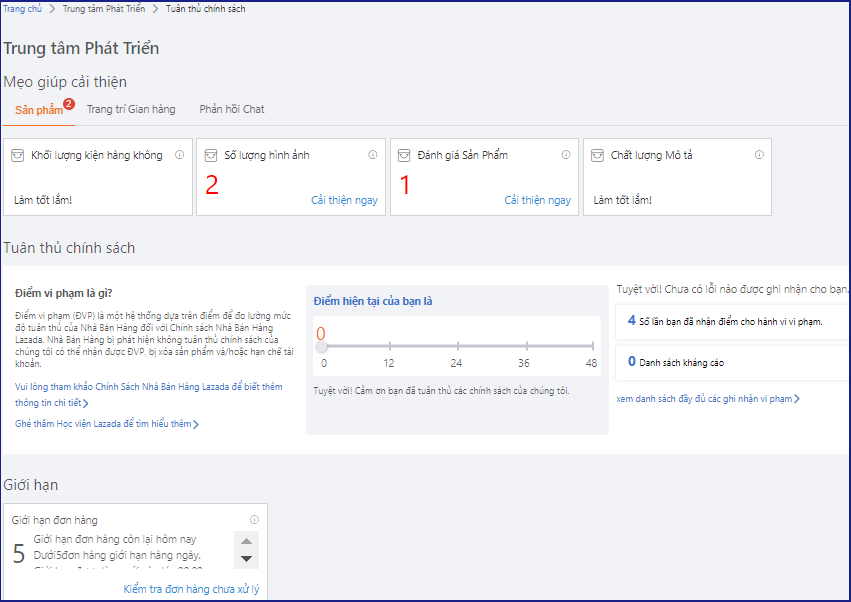Click info icon on Giới hạn đơn hàng card
This screenshot has width=851, height=602.
(254, 520)
